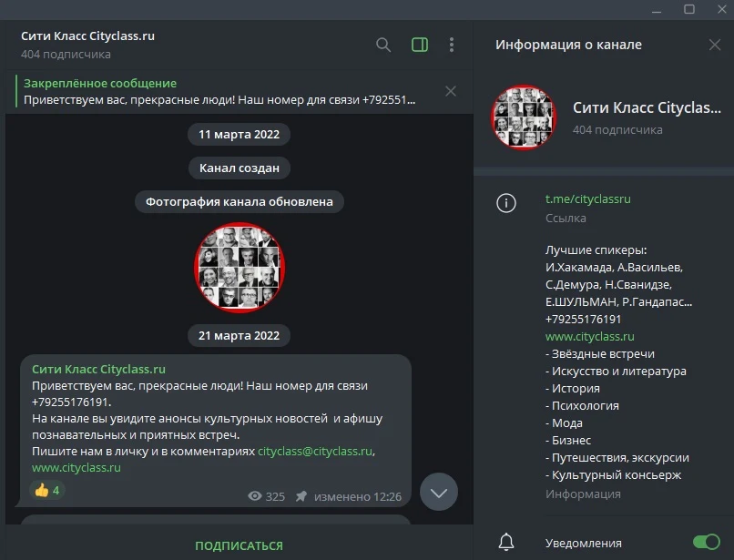This screenshot has width=734, height=560.
Task: Click the message sender name Сити Класс
Action: click(98, 369)
